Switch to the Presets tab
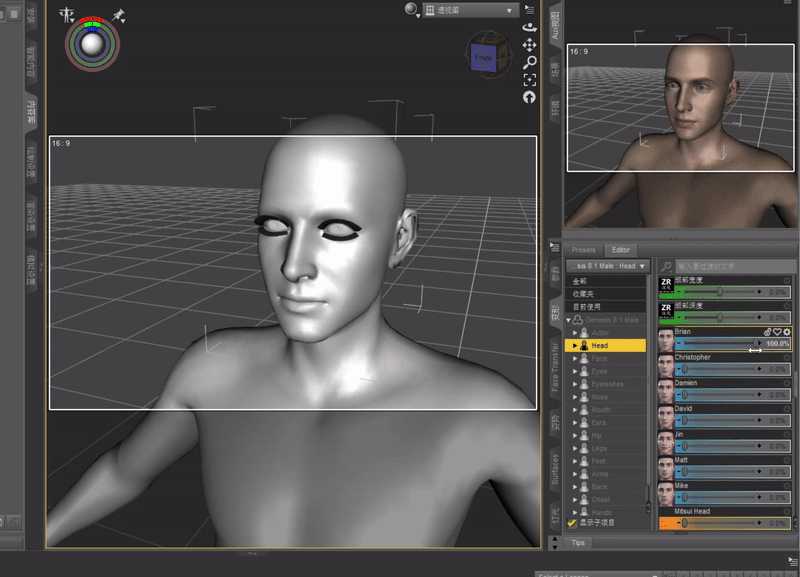800x577 pixels. click(x=584, y=249)
